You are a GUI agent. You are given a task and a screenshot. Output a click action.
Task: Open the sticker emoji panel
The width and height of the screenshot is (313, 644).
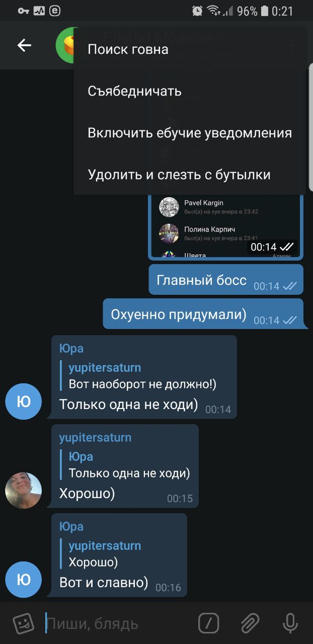coord(23,624)
